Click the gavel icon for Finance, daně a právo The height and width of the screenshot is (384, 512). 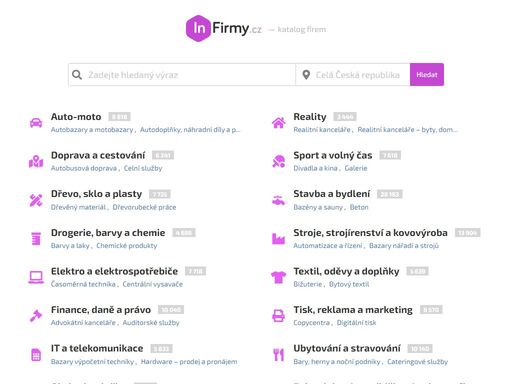point(36,316)
